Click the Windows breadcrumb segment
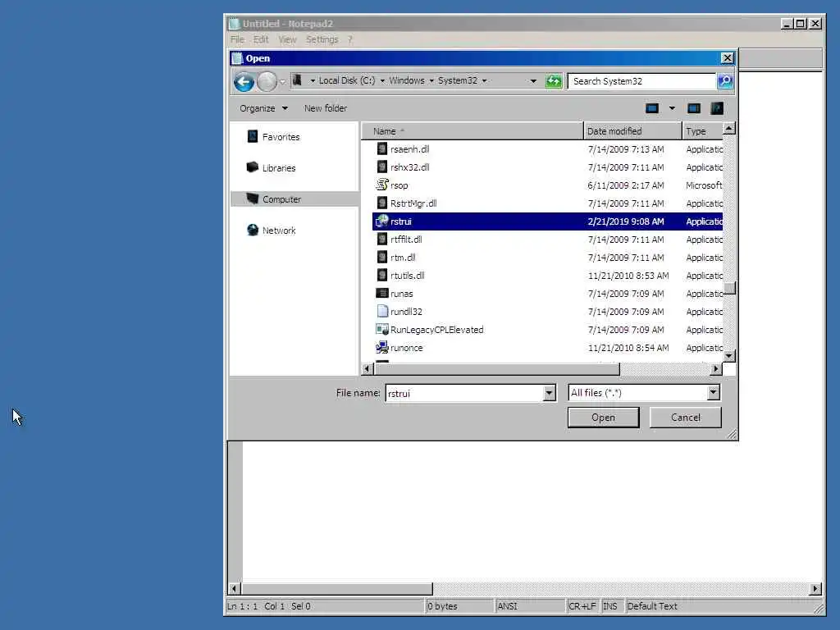The image size is (840, 630). tap(407, 80)
